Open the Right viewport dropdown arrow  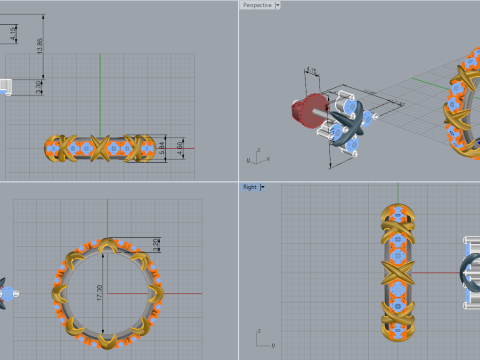262,187
